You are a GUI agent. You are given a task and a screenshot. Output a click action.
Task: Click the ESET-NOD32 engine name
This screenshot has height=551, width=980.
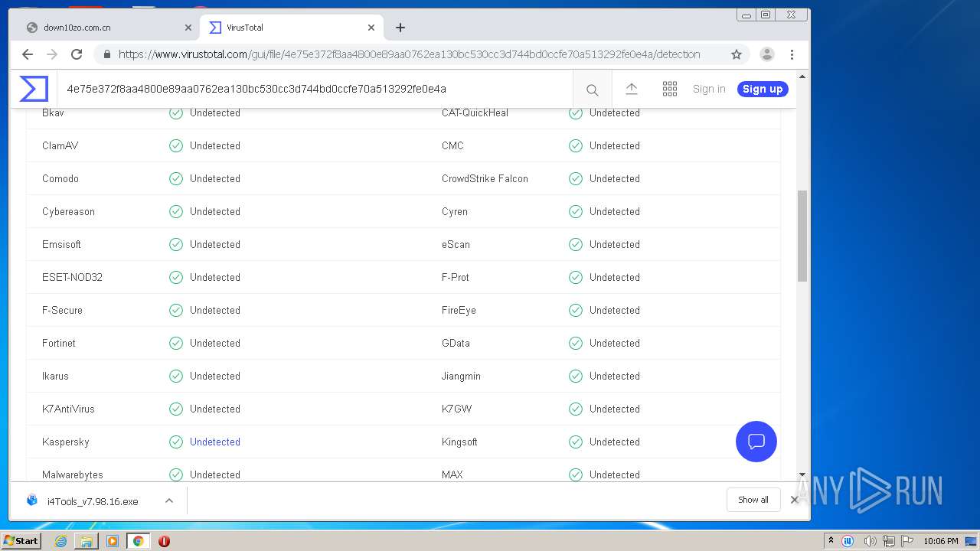point(72,277)
